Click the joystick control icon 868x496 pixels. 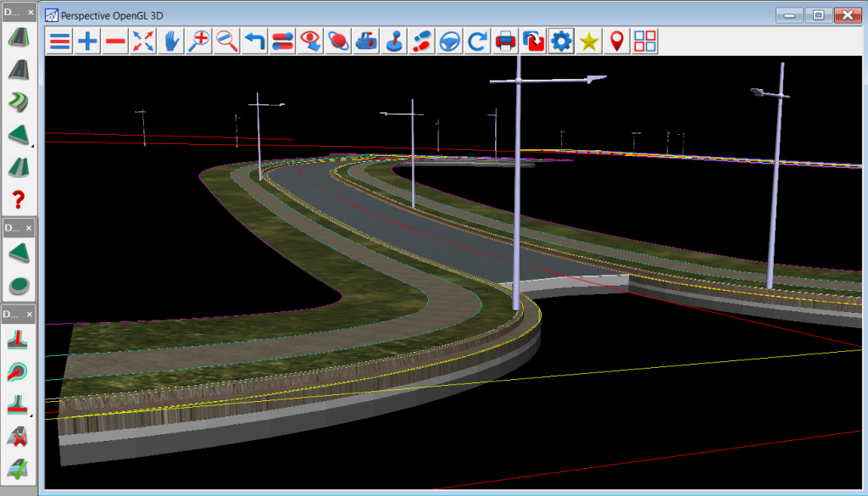pyautogui.click(x=394, y=42)
